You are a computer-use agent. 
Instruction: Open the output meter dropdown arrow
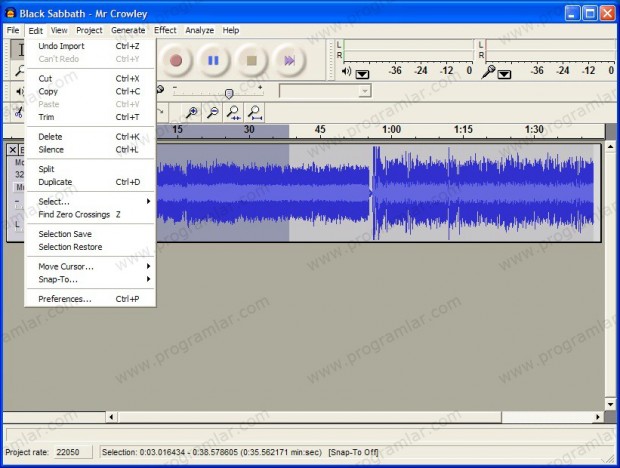[362, 74]
